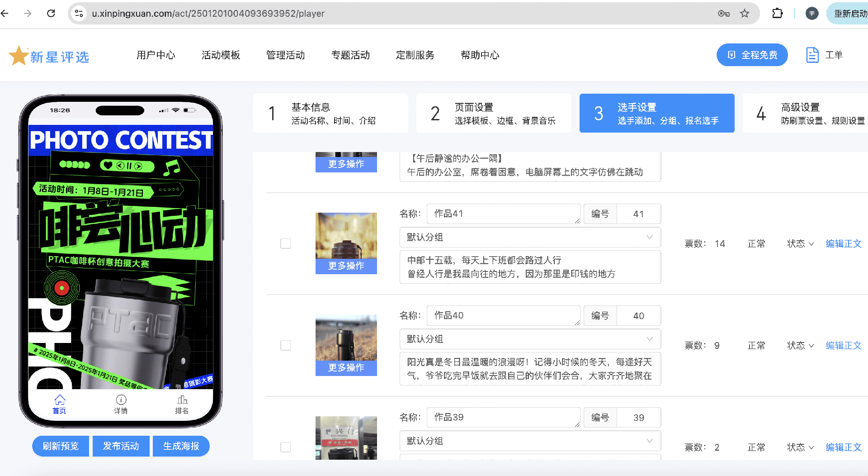Expand 状态 dropdown in 作品40 row
Screen dimensions: 868x476
coord(800,345)
